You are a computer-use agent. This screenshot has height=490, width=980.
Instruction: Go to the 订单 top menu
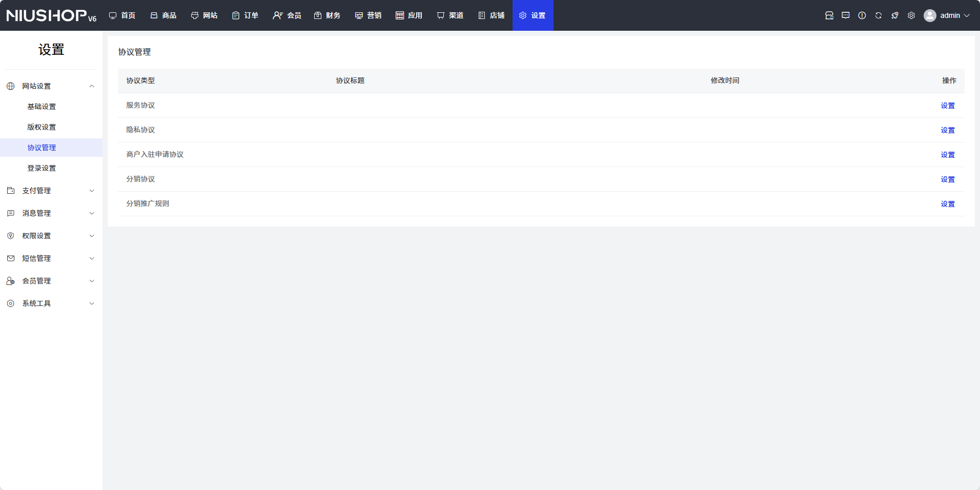click(246, 15)
